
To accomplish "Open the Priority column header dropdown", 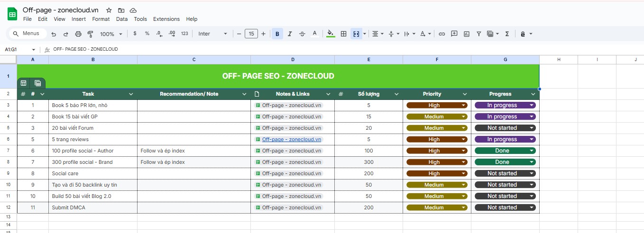I will tap(465, 94).
